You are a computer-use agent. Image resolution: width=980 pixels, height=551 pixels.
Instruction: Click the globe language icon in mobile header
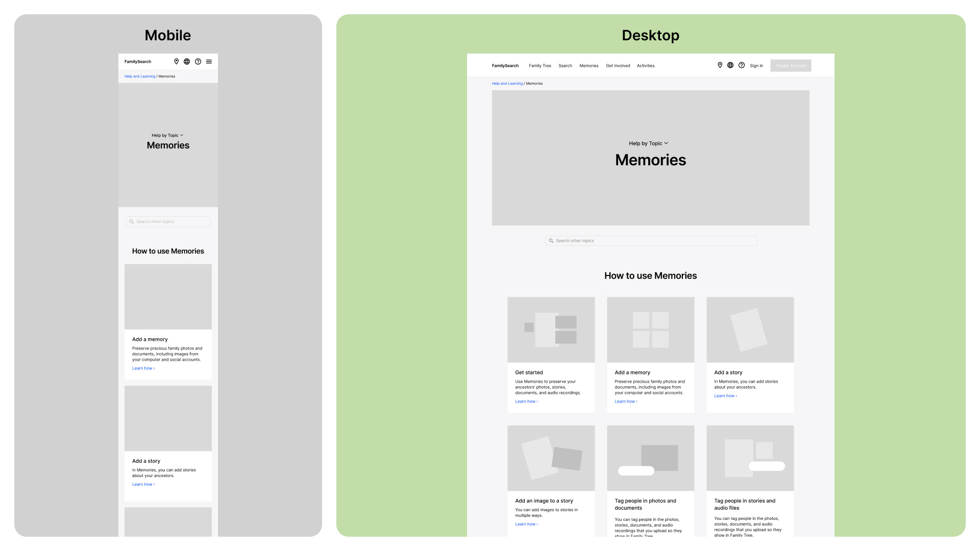[x=187, y=62]
